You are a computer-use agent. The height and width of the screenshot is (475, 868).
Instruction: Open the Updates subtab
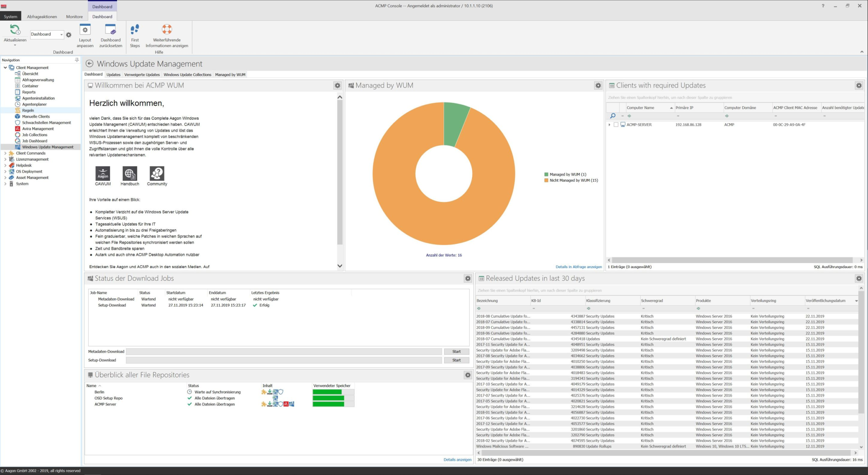(x=113, y=75)
